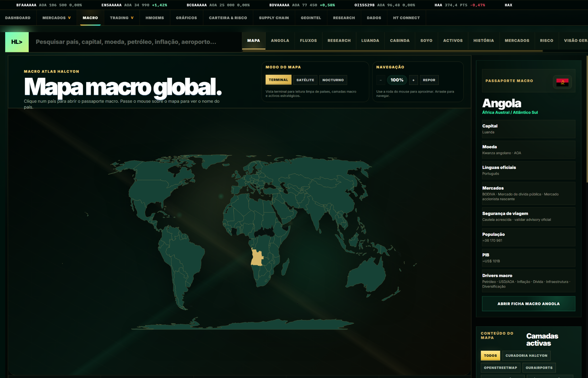This screenshot has height=378, width=588.
Task: Open Gráficos in the top navigation
Action: [x=186, y=18]
